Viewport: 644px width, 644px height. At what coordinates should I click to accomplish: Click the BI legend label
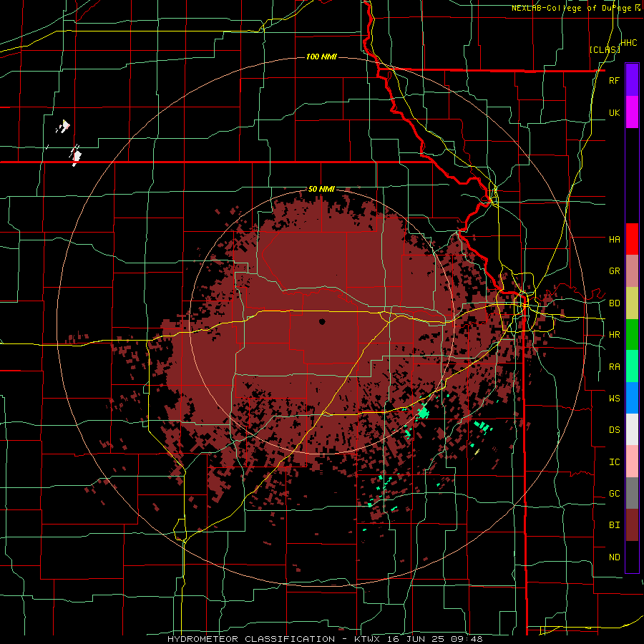click(614, 525)
